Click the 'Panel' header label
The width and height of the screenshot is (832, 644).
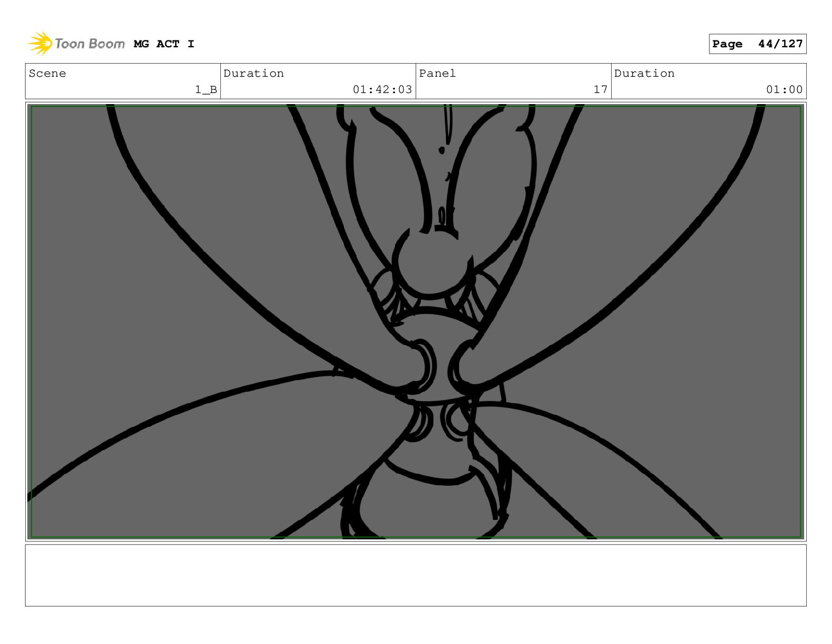click(x=437, y=73)
